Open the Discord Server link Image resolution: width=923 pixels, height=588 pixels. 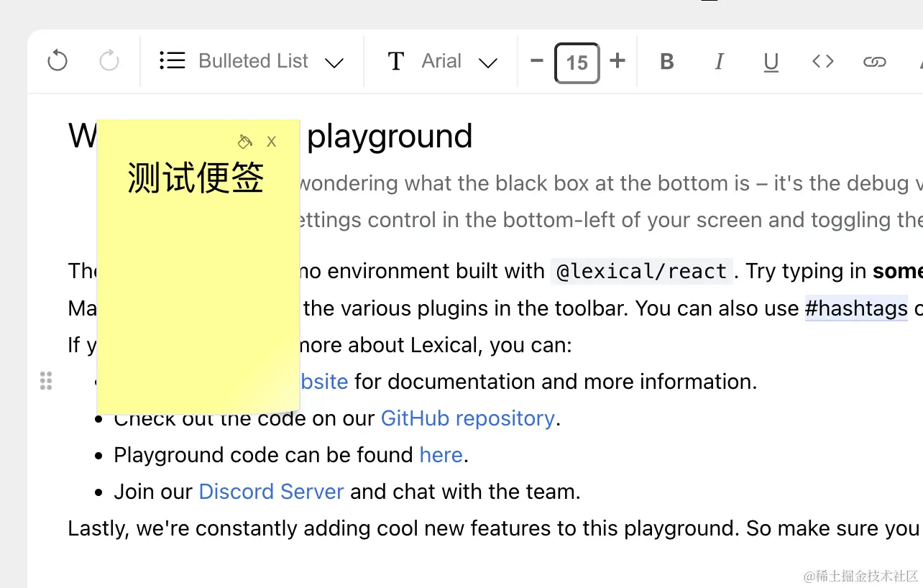point(271,491)
